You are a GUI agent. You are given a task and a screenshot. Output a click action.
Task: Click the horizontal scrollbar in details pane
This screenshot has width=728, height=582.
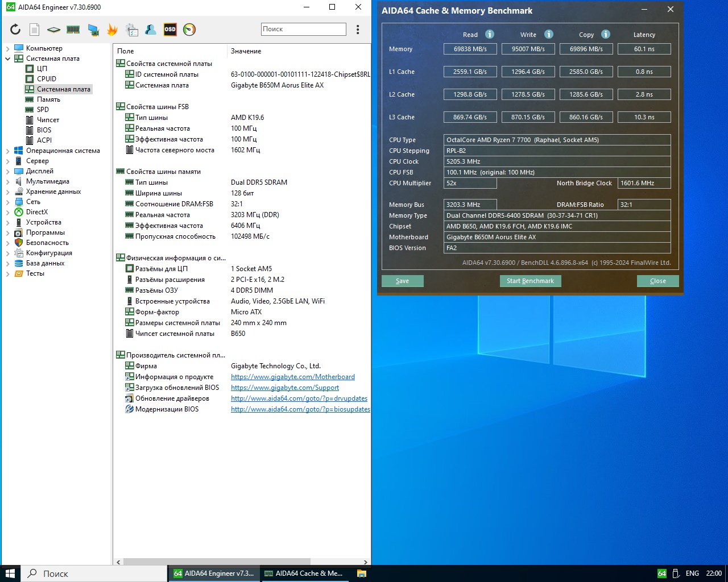coord(217,562)
